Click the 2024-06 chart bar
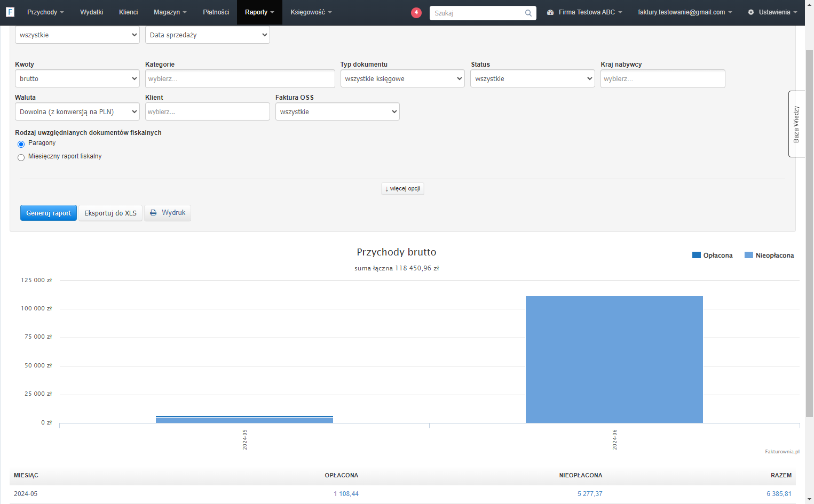The image size is (814, 504). pyautogui.click(x=614, y=359)
